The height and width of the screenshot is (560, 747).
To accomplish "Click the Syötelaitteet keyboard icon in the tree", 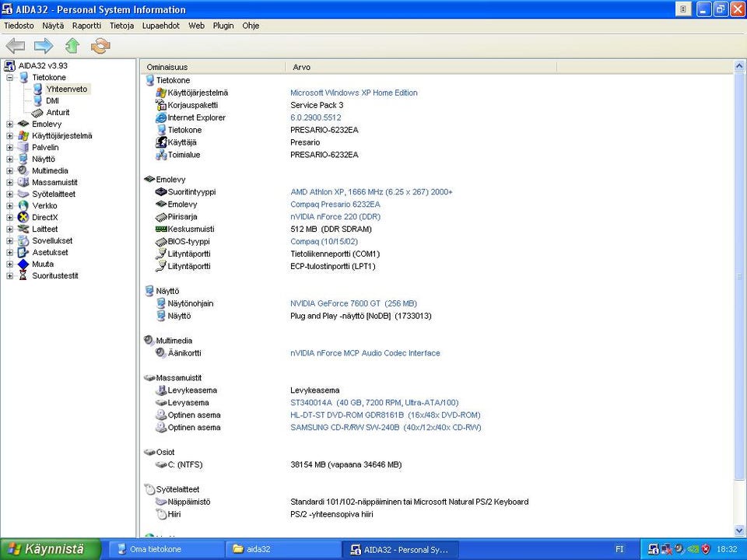I will (23, 194).
